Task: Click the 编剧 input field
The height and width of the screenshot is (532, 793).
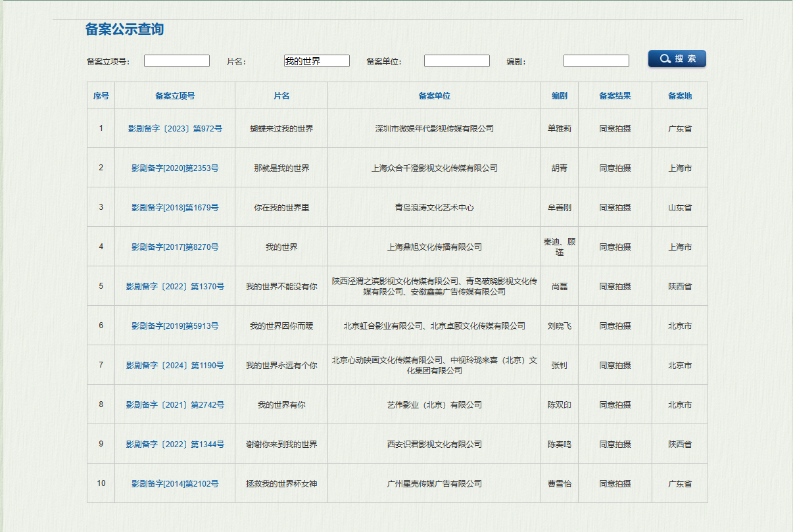Action: tap(596, 60)
